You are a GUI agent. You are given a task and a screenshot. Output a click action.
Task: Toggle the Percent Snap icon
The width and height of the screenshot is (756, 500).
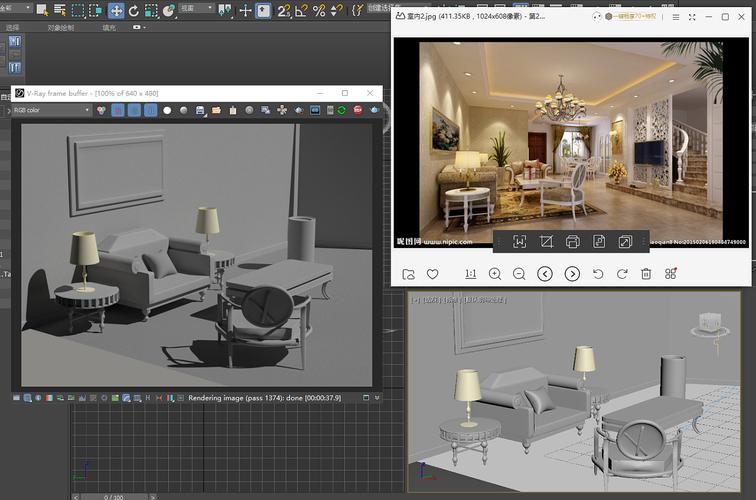pos(319,10)
